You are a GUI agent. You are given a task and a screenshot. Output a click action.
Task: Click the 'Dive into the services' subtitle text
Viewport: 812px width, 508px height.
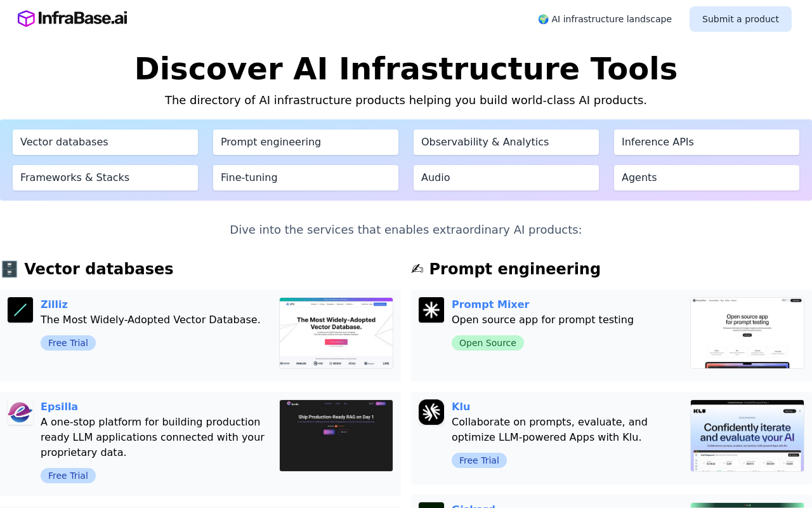[x=406, y=230]
